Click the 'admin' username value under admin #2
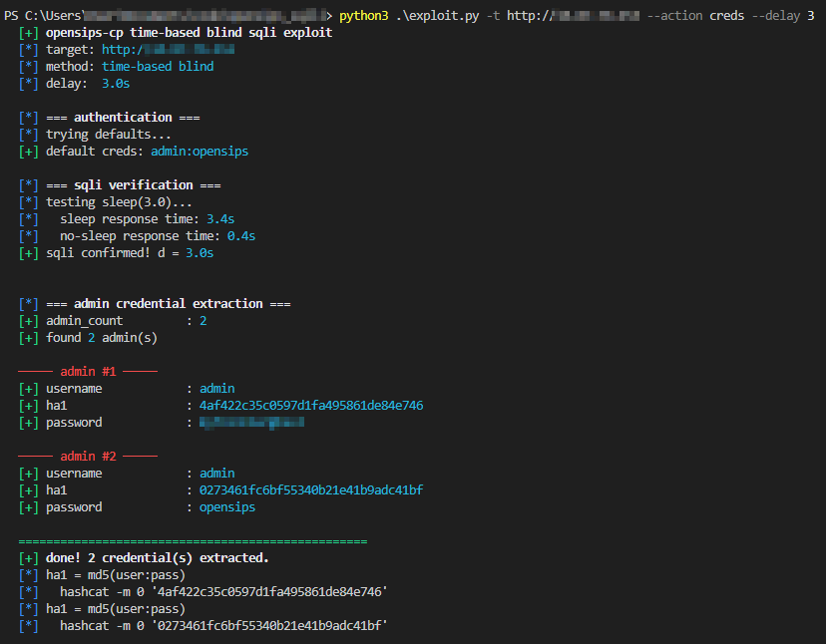 (x=217, y=474)
